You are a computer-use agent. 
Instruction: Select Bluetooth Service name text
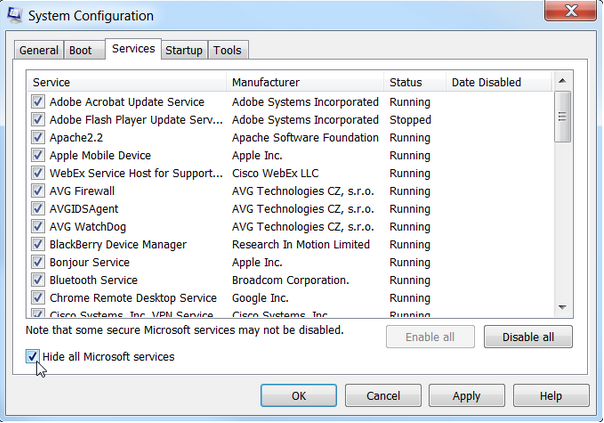click(93, 280)
